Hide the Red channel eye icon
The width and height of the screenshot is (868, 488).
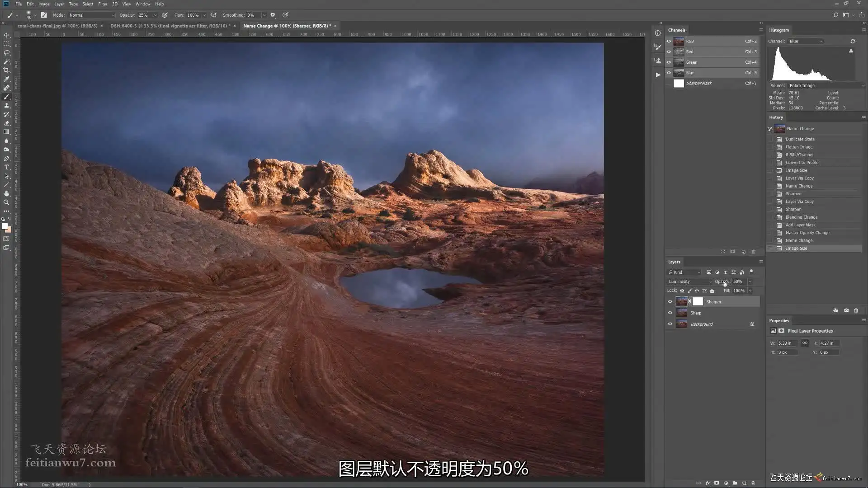click(669, 52)
